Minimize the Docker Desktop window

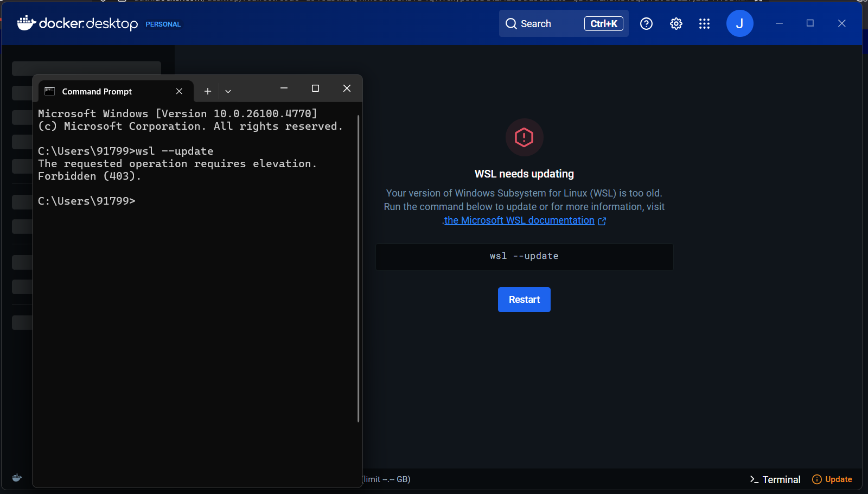[x=779, y=23]
